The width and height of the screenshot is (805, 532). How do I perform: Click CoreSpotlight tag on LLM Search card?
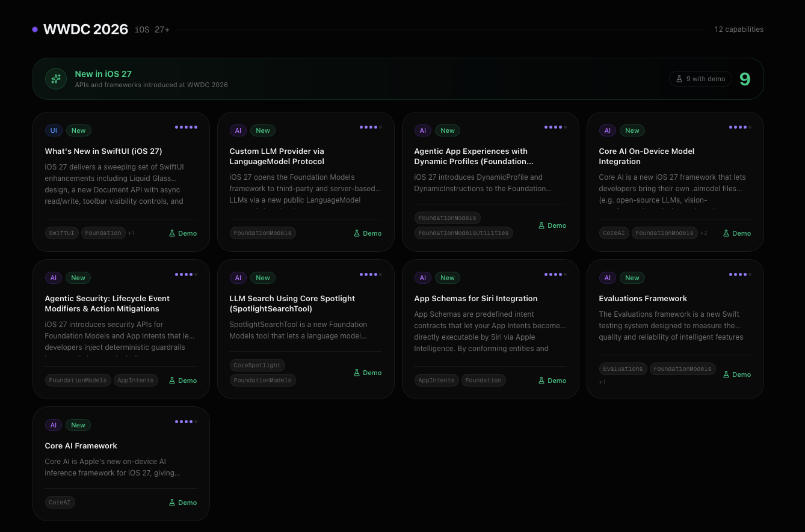[258, 365]
